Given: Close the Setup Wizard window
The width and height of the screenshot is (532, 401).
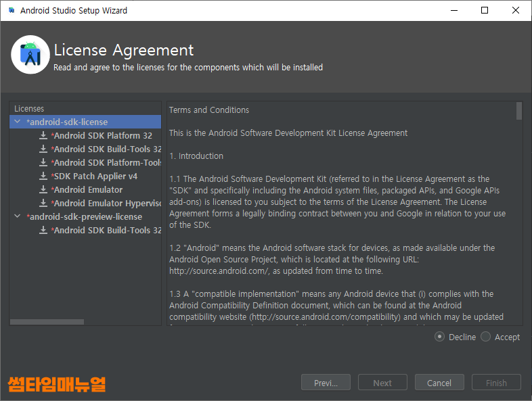Looking at the screenshot, I should point(515,10).
